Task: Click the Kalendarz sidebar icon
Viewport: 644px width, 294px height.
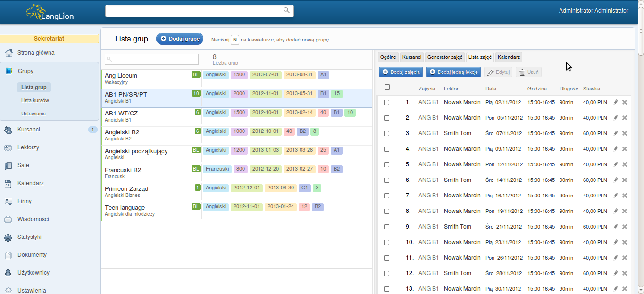Action: click(8, 183)
